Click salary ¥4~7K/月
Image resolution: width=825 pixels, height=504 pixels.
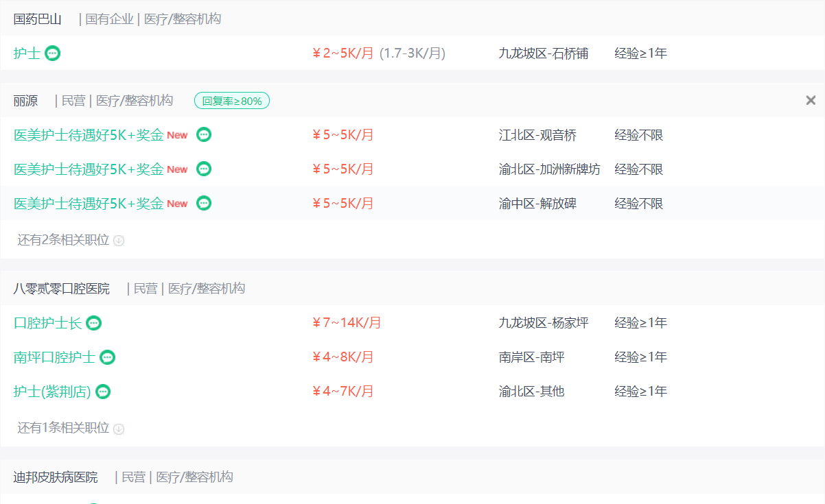343,392
